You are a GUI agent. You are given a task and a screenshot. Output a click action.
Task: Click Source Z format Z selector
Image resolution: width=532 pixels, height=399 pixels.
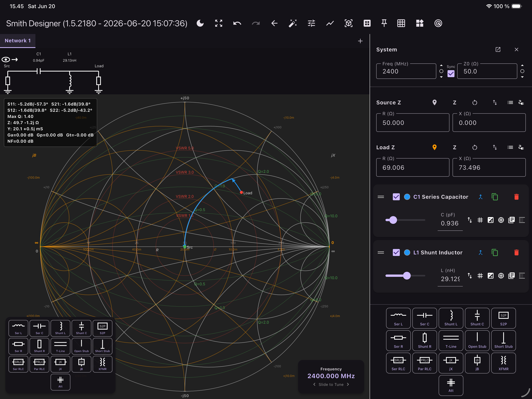[x=454, y=102]
